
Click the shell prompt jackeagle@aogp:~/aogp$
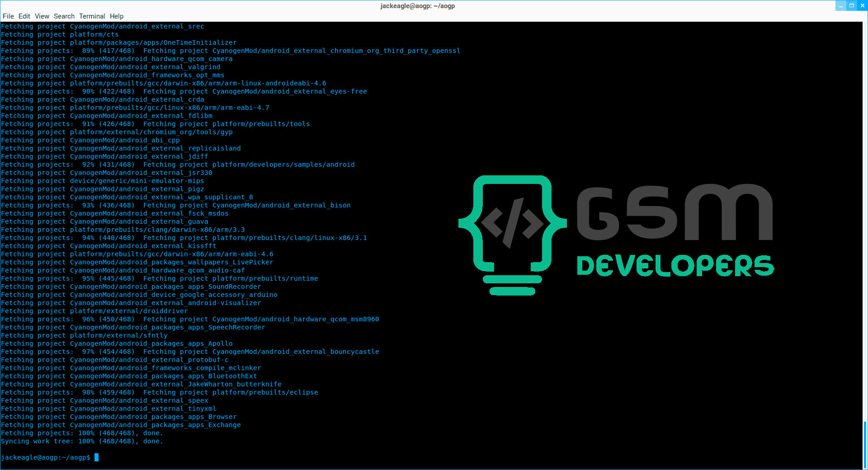pos(46,457)
